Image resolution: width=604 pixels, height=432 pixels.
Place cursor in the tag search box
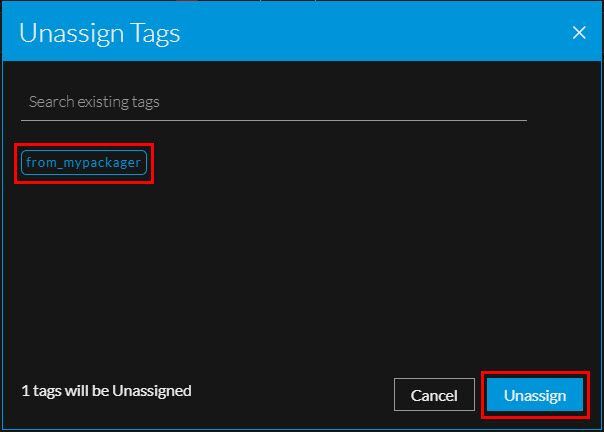click(x=273, y=102)
